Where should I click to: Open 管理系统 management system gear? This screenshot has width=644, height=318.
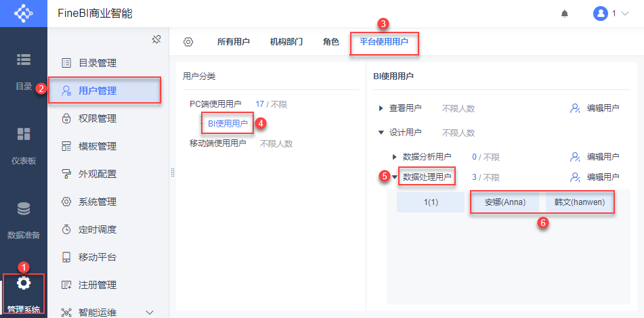click(x=24, y=283)
